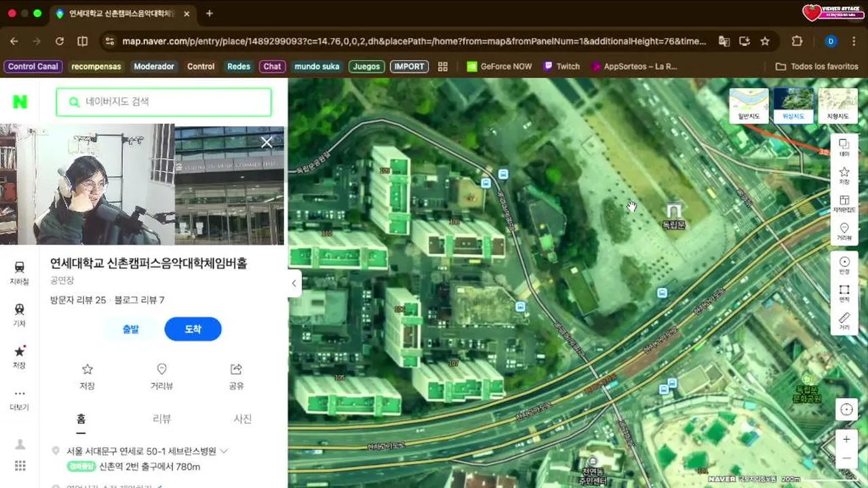Collapse the side panel with the arrow handle
This screenshot has width=868, height=488.
click(294, 283)
